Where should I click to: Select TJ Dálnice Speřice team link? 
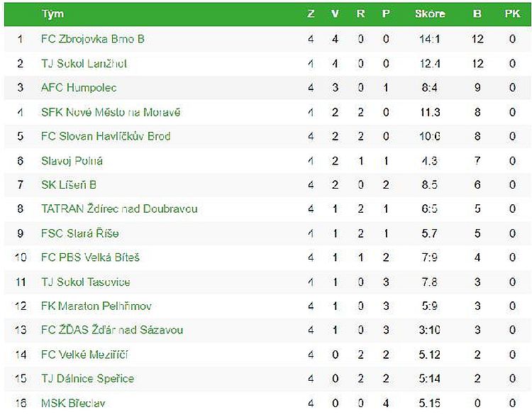(x=87, y=378)
